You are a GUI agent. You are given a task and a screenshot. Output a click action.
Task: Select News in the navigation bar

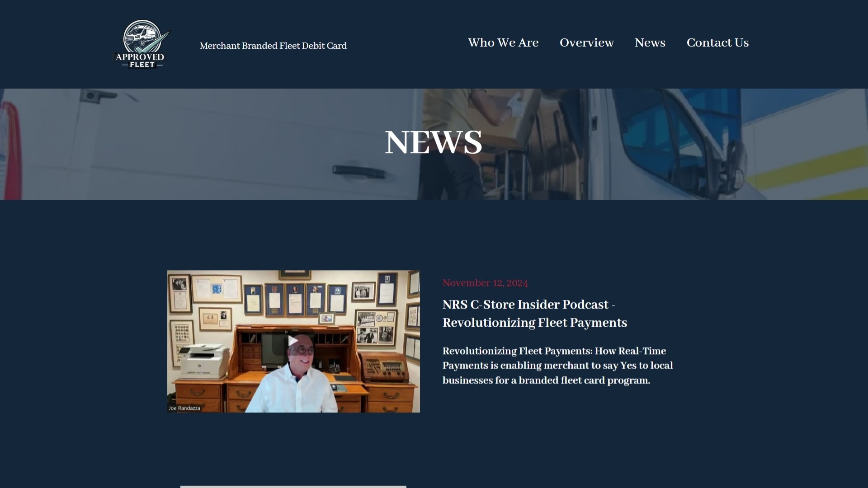point(650,43)
